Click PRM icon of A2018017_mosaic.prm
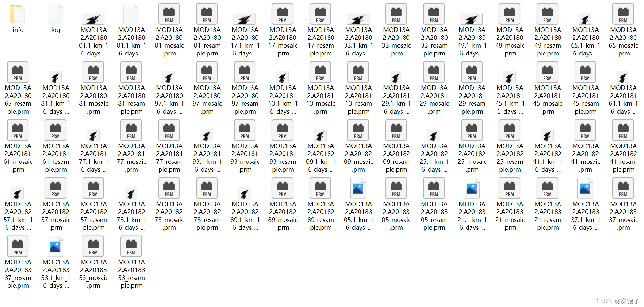 tap(283, 14)
